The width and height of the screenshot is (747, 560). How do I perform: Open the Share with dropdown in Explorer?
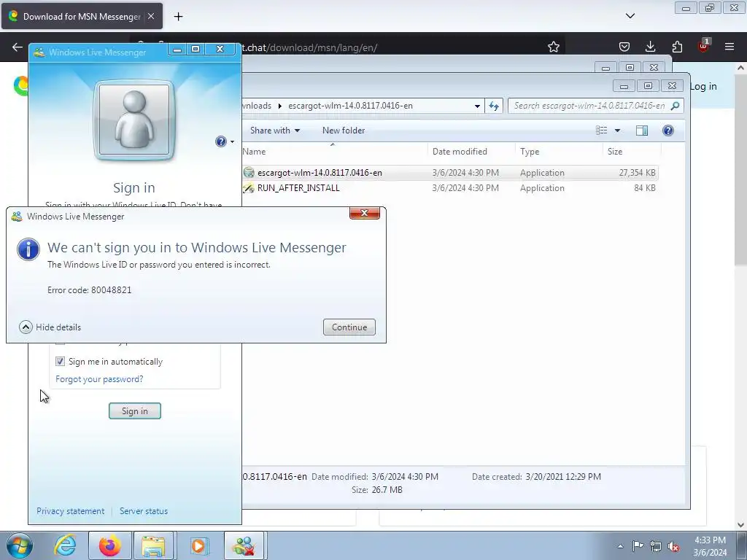coord(275,131)
